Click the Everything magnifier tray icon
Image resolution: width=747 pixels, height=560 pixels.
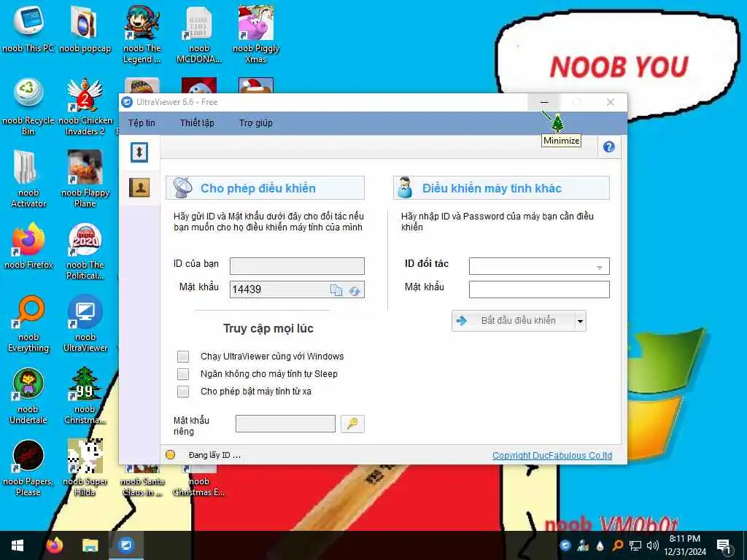[617, 545]
